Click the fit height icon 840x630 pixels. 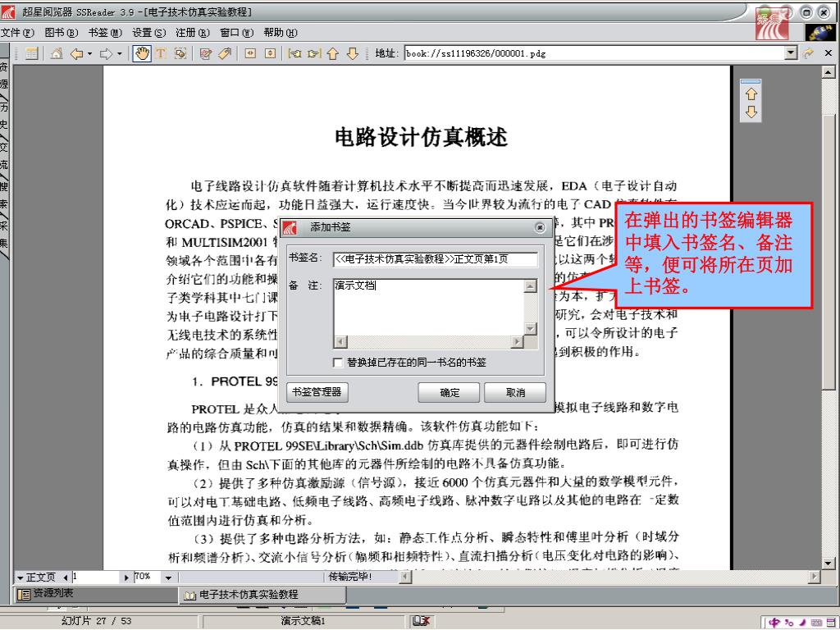click(271, 53)
